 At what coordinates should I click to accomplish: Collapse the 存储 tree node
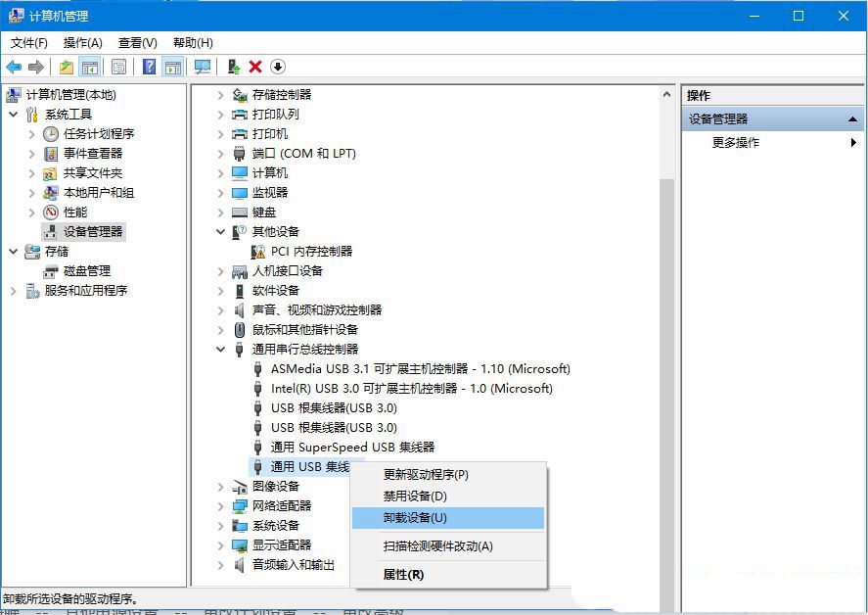[x=14, y=252]
